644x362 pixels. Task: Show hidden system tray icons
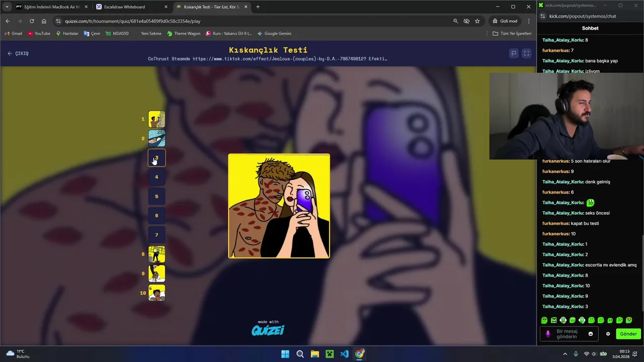coord(565,354)
